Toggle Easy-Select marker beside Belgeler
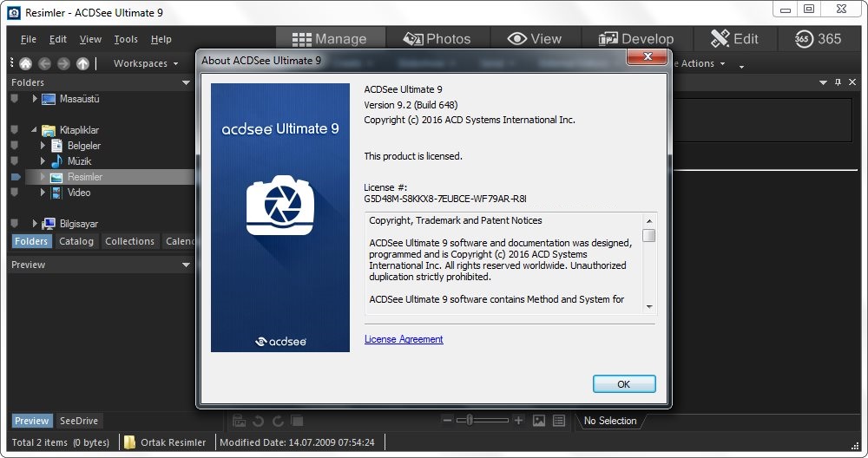This screenshot has height=458, width=868. [x=15, y=145]
